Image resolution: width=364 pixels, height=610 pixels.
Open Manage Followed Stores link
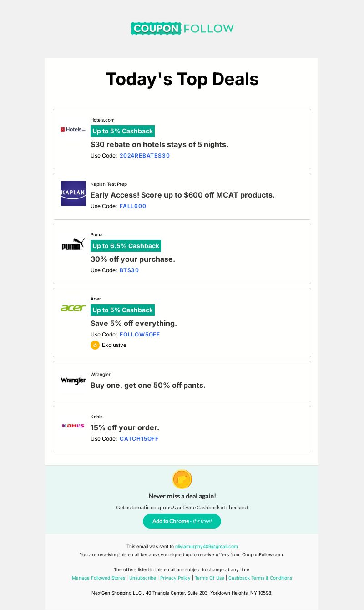pyautogui.click(x=98, y=578)
